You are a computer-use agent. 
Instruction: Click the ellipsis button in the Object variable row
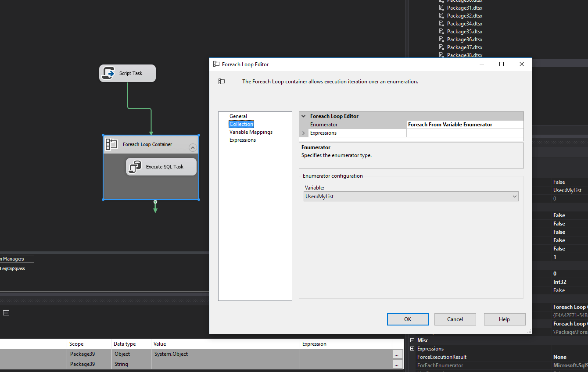click(x=397, y=354)
